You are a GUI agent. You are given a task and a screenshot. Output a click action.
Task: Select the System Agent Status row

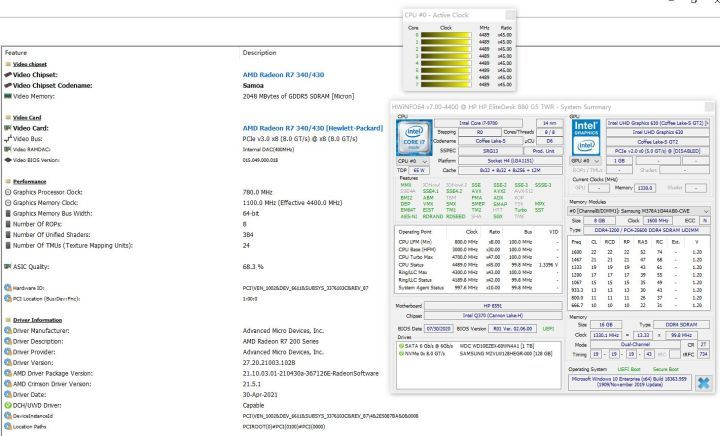(478, 288)
